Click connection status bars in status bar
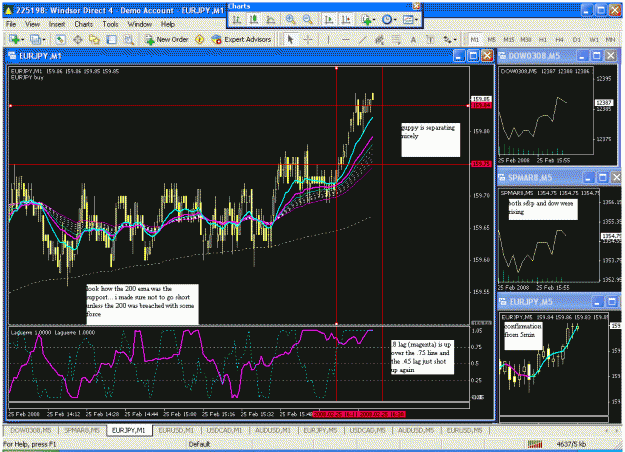Viewport: 625px width, 452px height. 535,444
